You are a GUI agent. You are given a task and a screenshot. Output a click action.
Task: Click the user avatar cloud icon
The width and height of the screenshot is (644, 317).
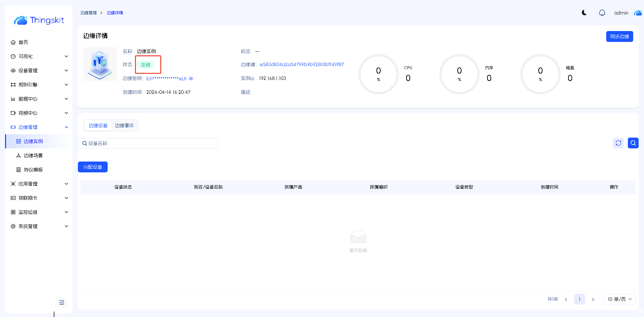[638, 13]
